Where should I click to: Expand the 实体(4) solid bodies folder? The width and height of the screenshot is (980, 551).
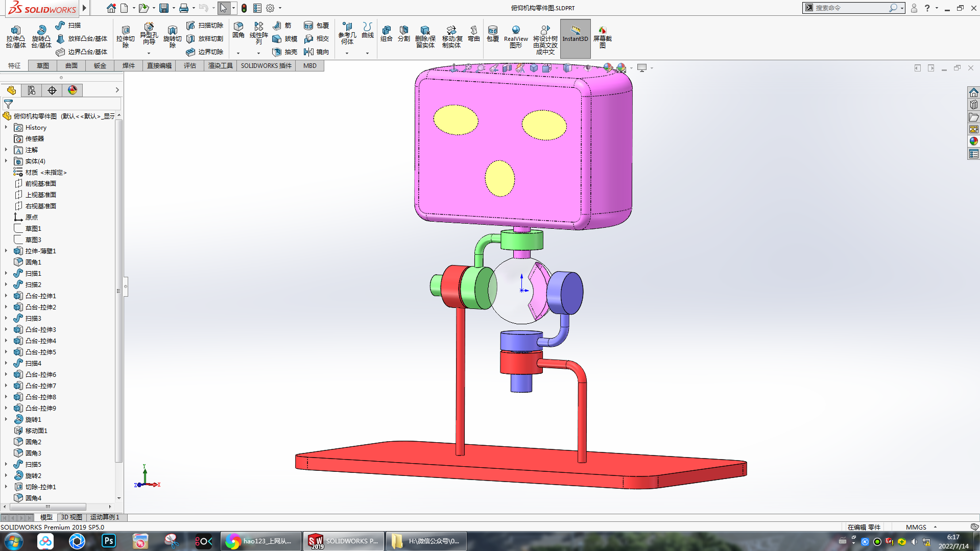point(6,161)
